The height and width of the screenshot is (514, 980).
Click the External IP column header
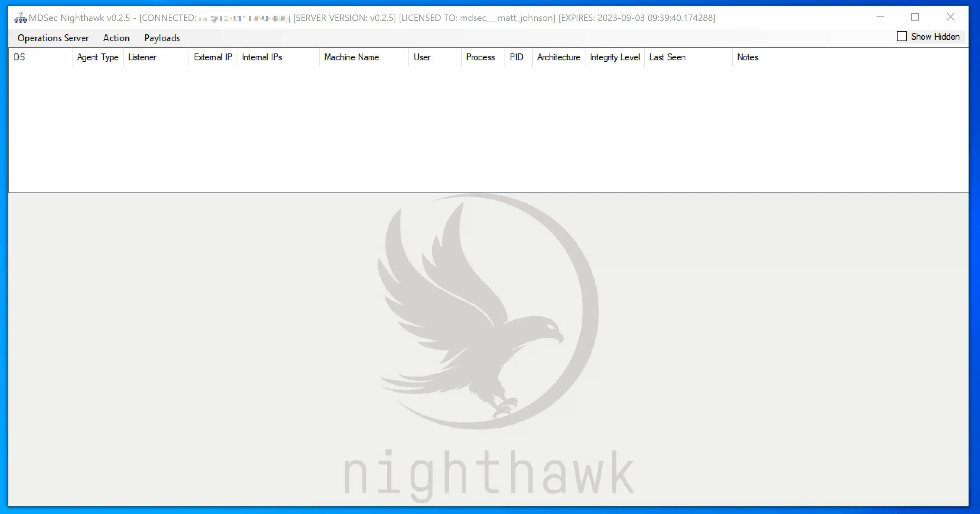tap(213, 57)
